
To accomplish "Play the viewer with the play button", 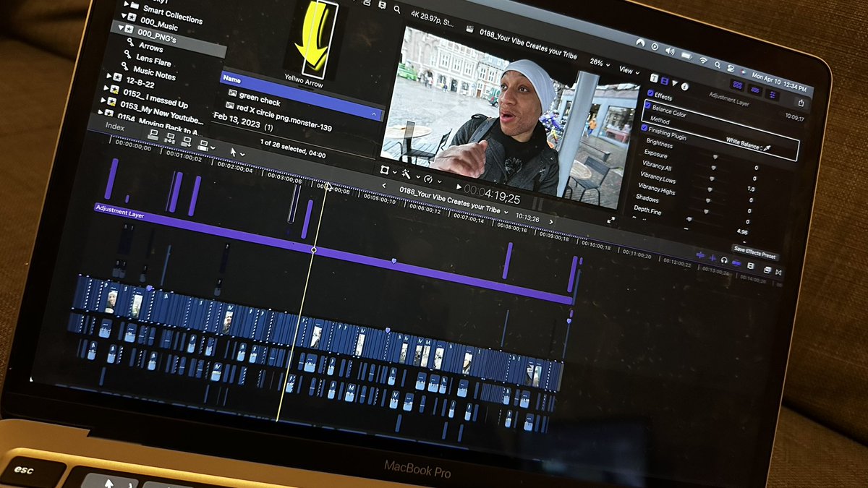I will [x=459, y=187].
